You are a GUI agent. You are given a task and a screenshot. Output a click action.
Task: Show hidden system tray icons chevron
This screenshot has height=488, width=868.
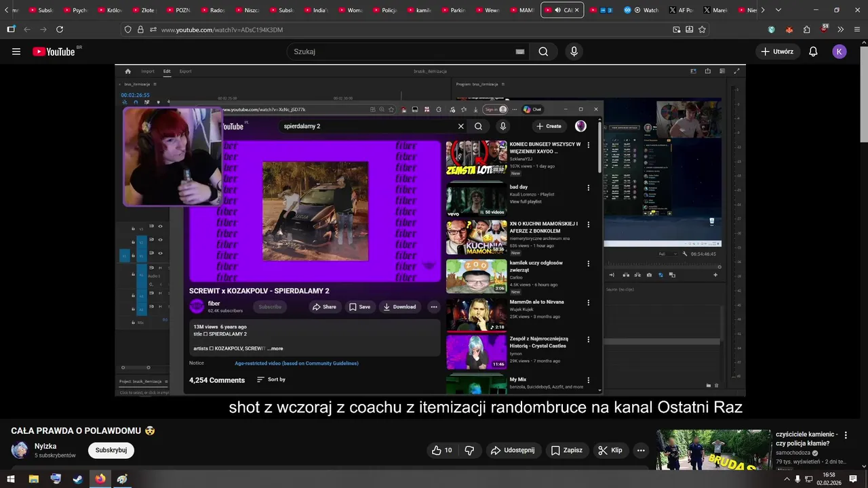787,479
